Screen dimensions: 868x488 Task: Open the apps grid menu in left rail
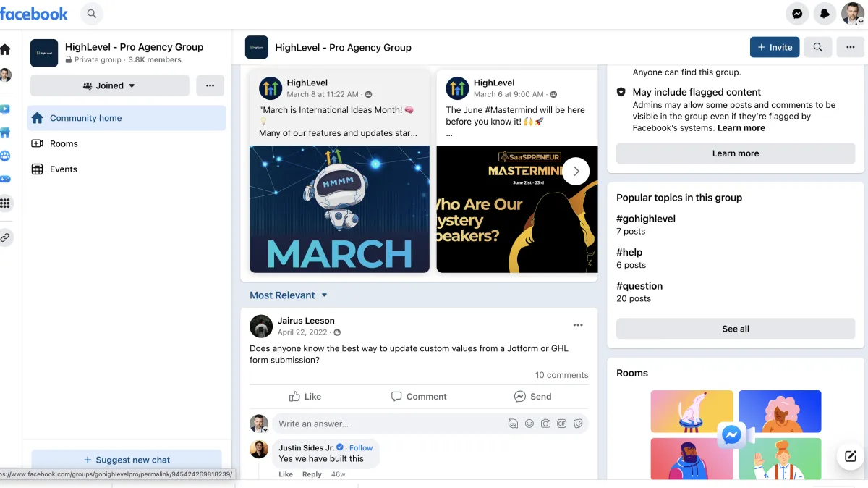click(5, 203)
